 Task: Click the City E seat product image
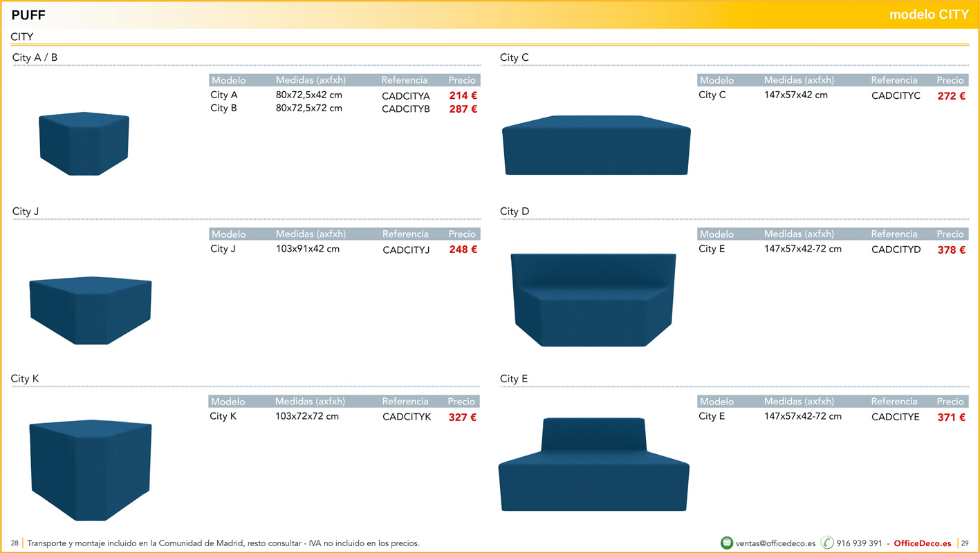click(x=593, y=465)
